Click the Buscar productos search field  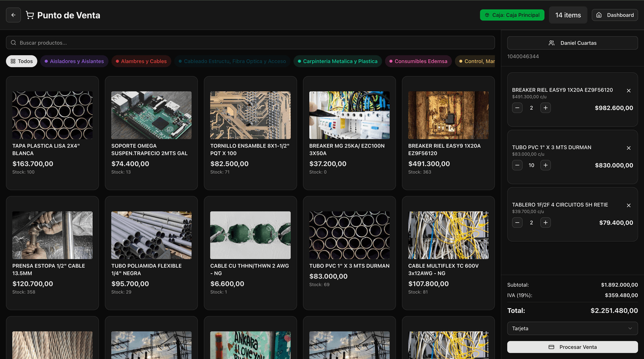pos(250,43)
